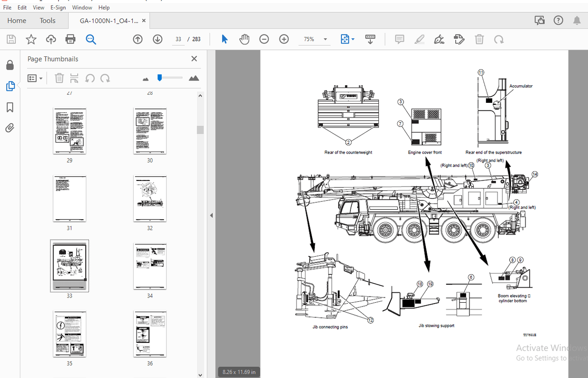Select the Highlight text tool
The image size is (588, 378).
(x=419, y=39)
